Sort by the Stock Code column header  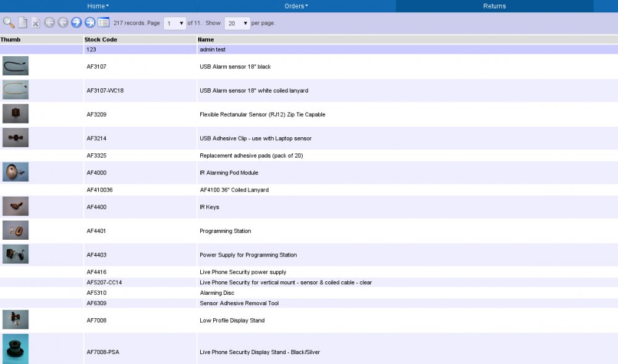[x=101, y=40]
